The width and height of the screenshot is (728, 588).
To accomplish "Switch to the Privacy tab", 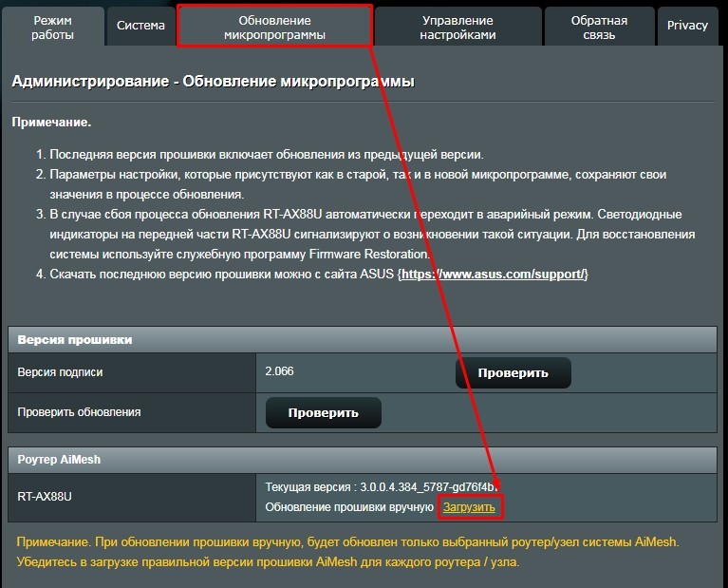I will (687, 27).
